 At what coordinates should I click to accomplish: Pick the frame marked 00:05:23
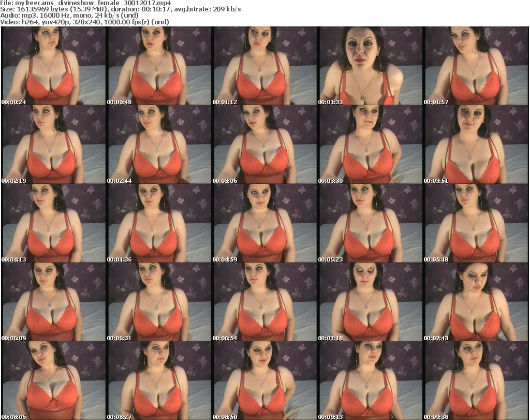click(x=370, y=223)
